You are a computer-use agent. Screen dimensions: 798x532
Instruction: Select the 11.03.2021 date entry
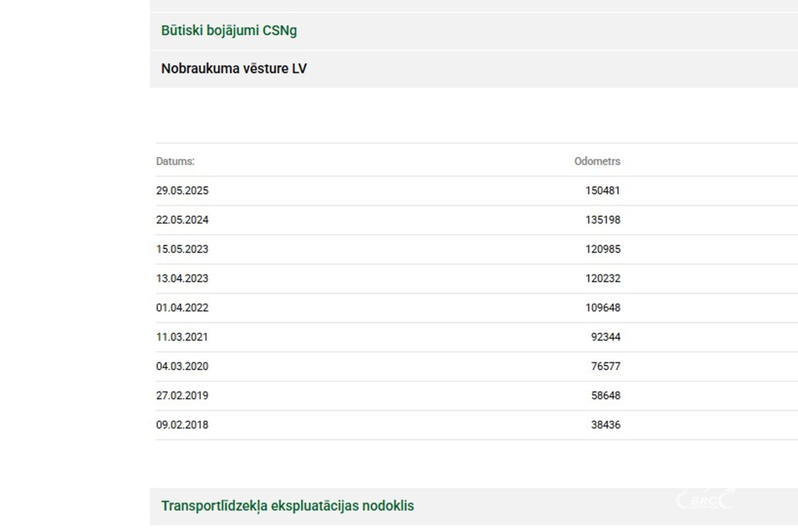coord(182,337)
